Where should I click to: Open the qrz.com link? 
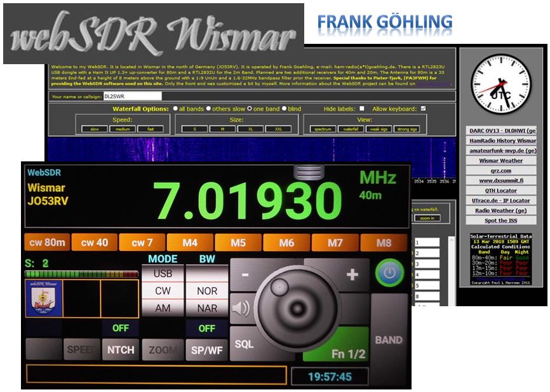click(501, 170)
